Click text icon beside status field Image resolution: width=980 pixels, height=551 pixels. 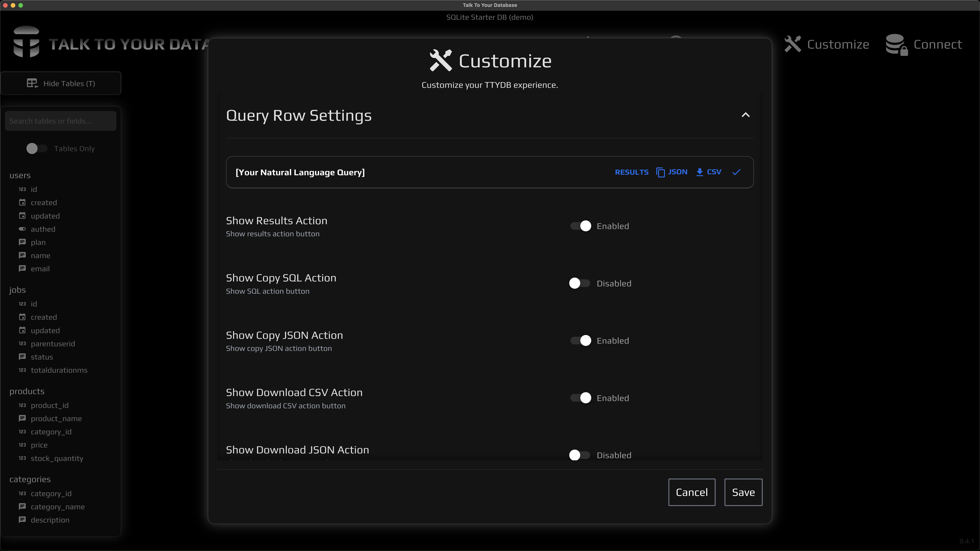coord(22,357)
